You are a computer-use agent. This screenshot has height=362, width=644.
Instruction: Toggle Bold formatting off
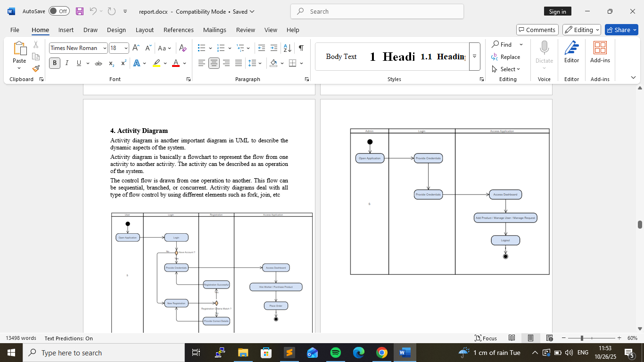(55, 63)
